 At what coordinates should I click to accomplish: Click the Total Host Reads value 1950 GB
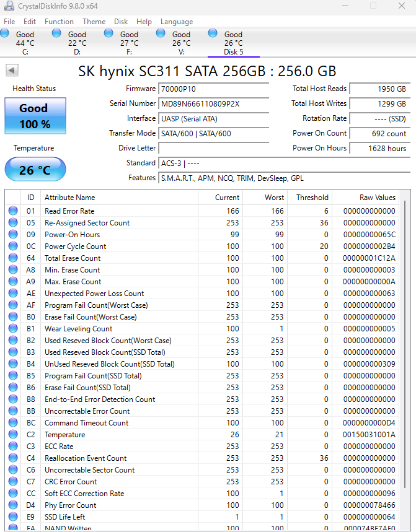(x=379, y=89)
